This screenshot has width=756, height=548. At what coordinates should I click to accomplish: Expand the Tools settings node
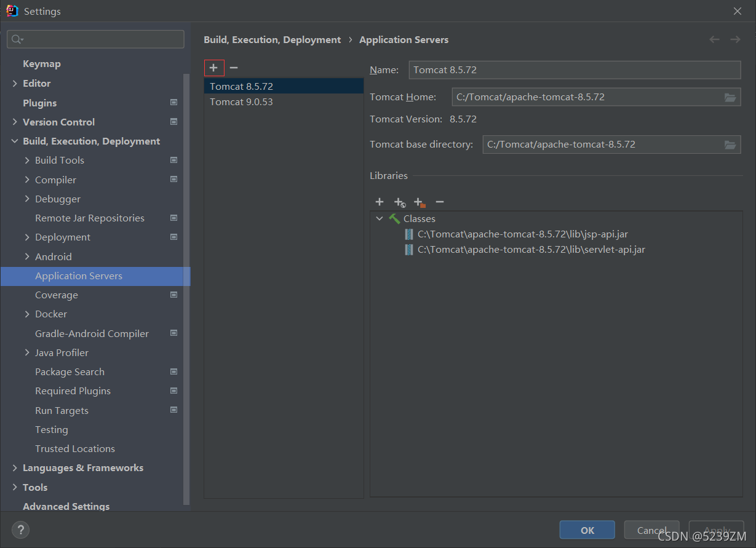point(15,487)
